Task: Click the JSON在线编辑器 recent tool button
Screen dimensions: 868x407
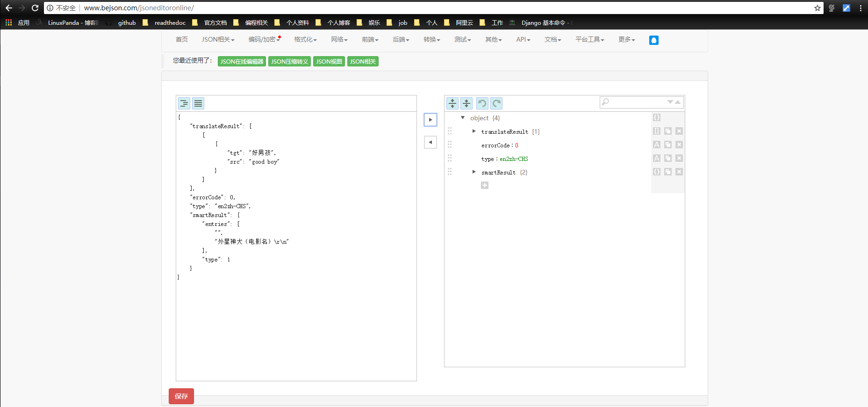Action: [242, 61]
